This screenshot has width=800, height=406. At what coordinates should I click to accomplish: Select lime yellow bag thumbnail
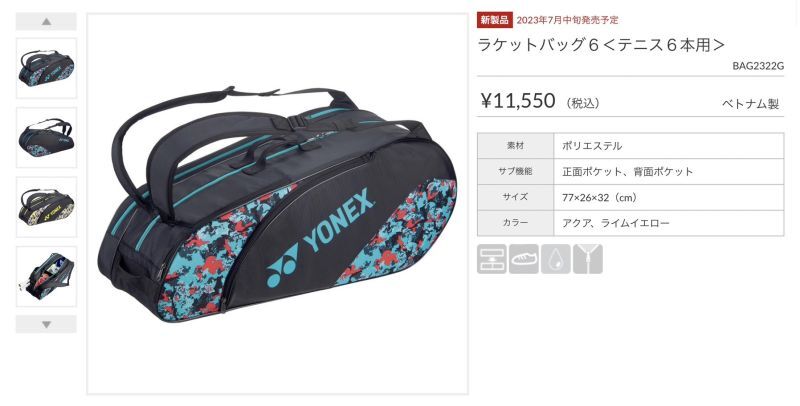click(x=46, y=207)
